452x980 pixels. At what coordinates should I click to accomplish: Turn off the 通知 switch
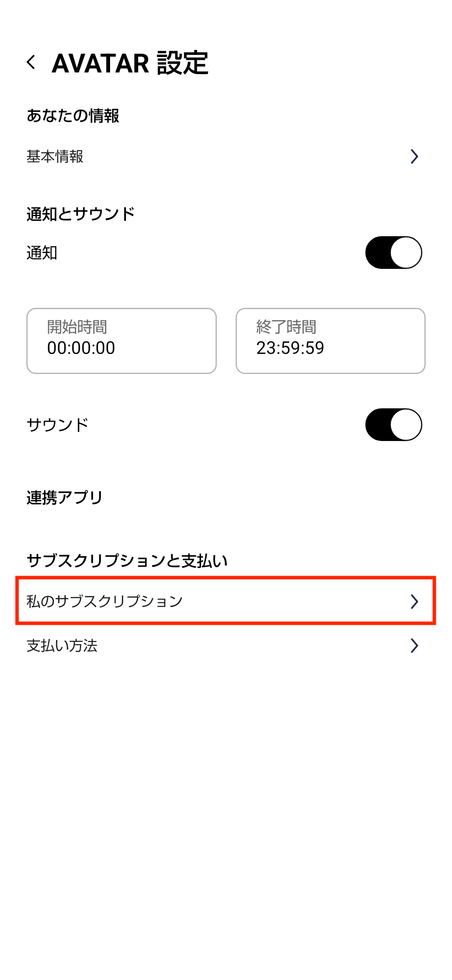(393, 253)
